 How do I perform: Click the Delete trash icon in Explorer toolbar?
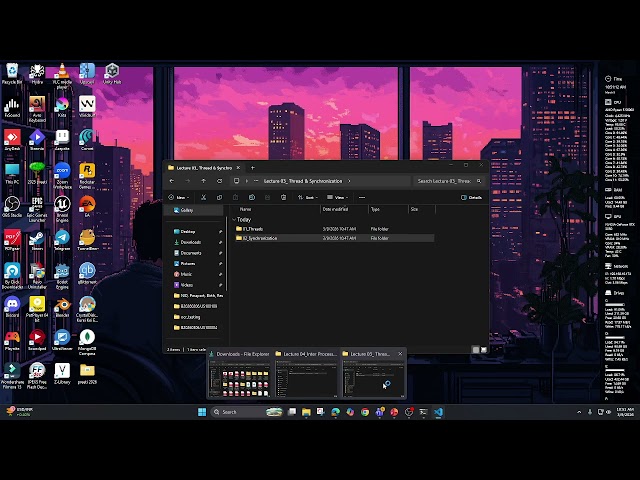coord(284,198)
